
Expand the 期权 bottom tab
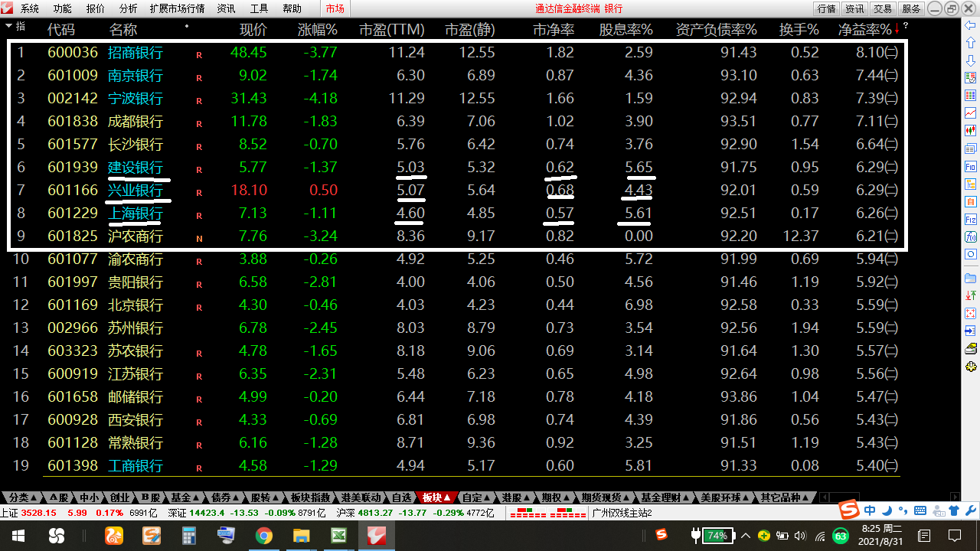tap(556, 497)
